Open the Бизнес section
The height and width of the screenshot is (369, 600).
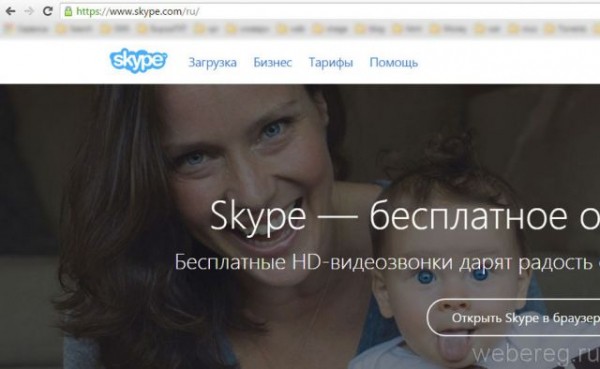272,62
